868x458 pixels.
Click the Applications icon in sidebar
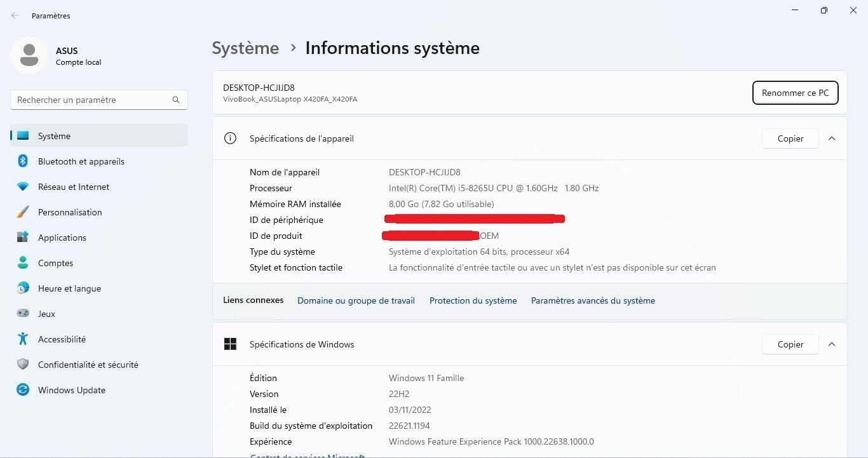(x=23, y=238)
